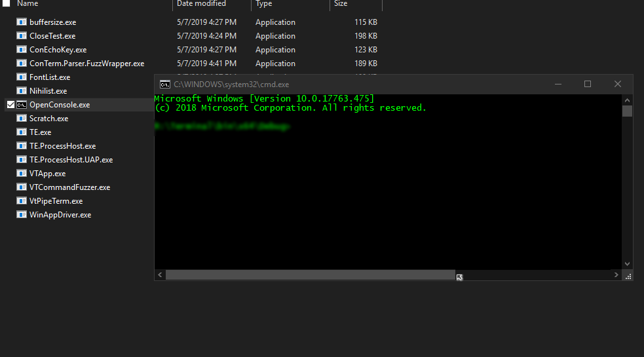Click the cmd.exe scroll right arrow
This screenshot has width=644, height=357.
[616, 275]
